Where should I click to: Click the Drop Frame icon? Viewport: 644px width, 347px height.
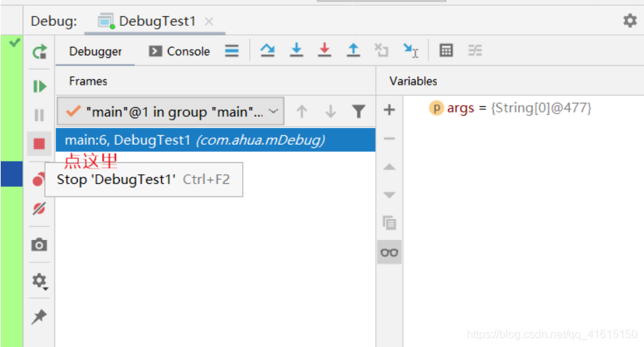[381, 50]
